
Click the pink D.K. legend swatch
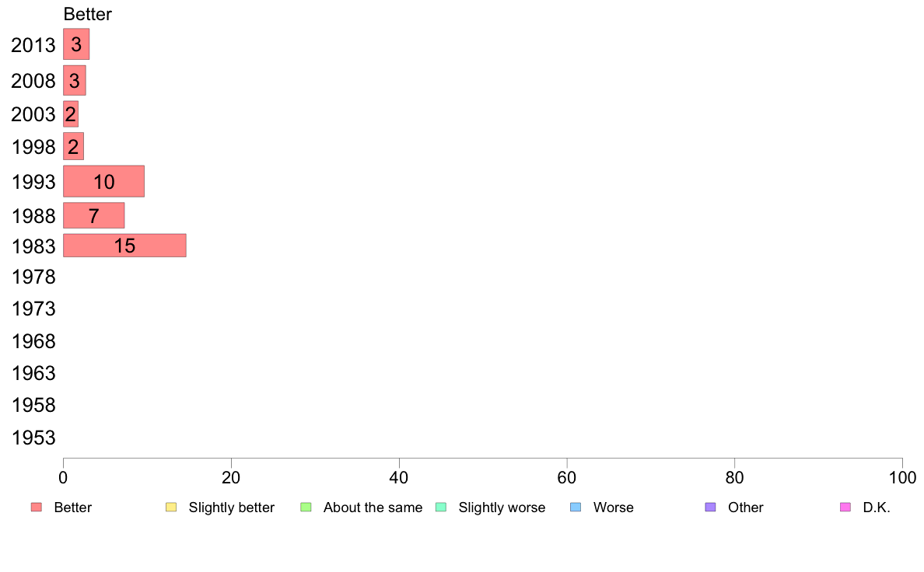[x=845, y=507]
